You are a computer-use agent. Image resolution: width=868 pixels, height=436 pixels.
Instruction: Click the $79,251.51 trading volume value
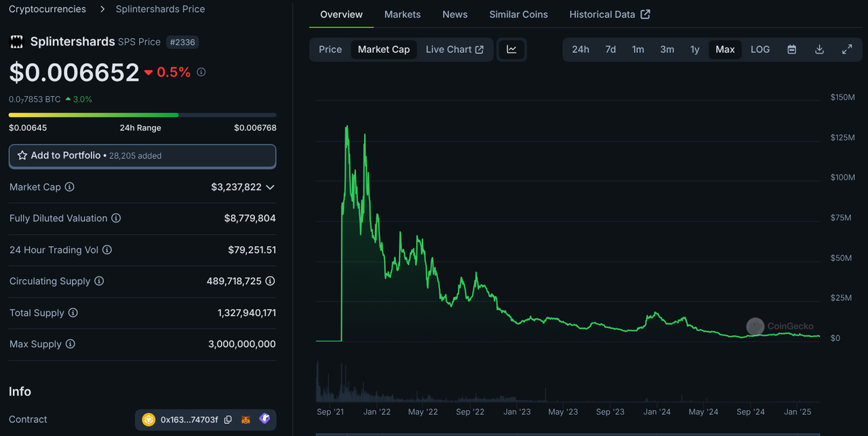pyautogui.click(x=252, y=250)
